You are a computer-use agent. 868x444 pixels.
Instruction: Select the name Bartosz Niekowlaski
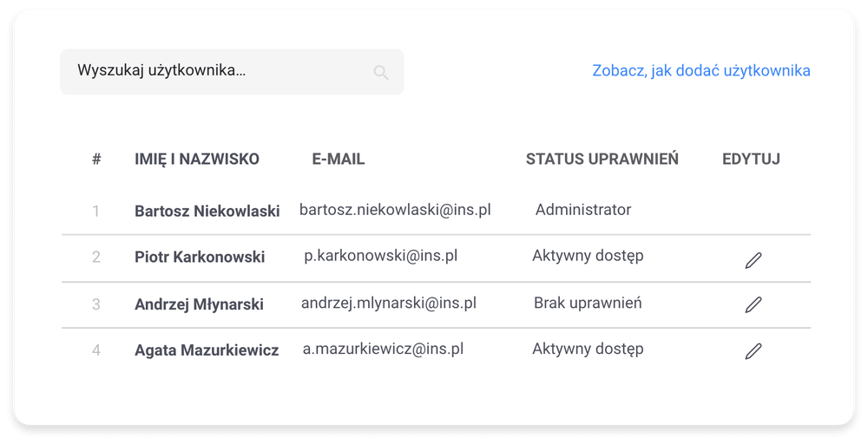(207, 211)
